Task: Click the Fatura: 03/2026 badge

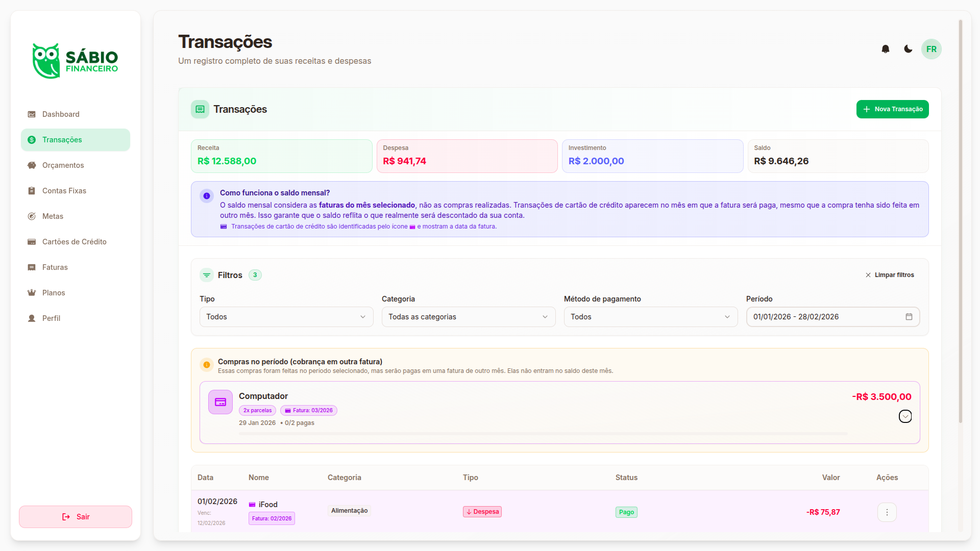Action: coord(309,411)
